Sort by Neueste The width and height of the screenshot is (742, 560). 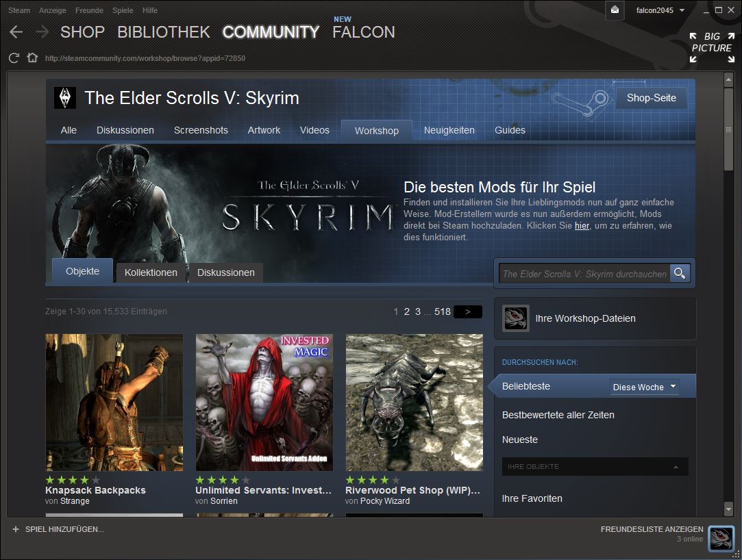[x=519, y=440]
